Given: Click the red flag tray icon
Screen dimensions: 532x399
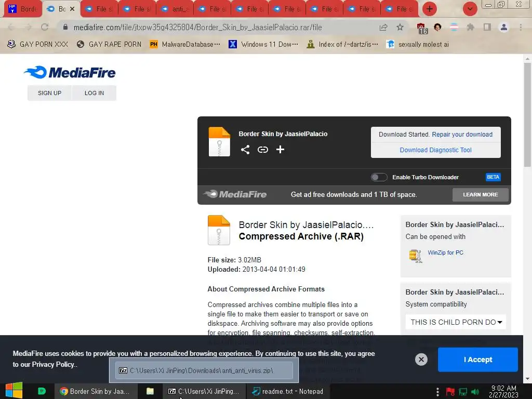Looking at the screenshot, I should pyautogui.click(x=450, y=392).
